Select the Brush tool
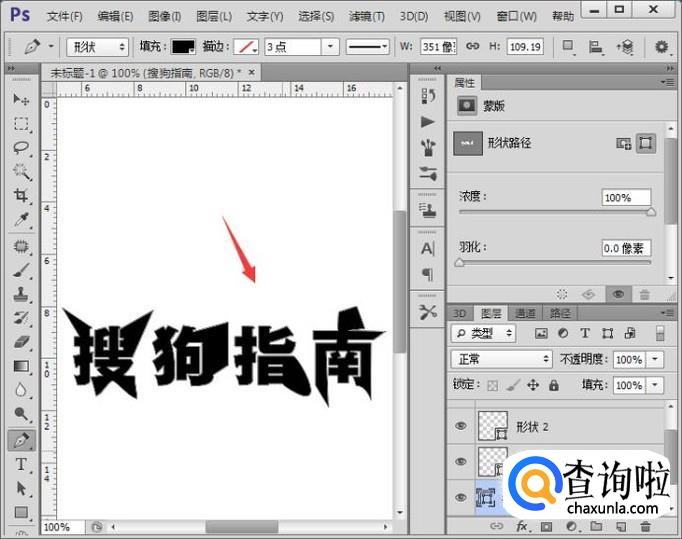The image size is (682, 539). click(x=21, y=270)
